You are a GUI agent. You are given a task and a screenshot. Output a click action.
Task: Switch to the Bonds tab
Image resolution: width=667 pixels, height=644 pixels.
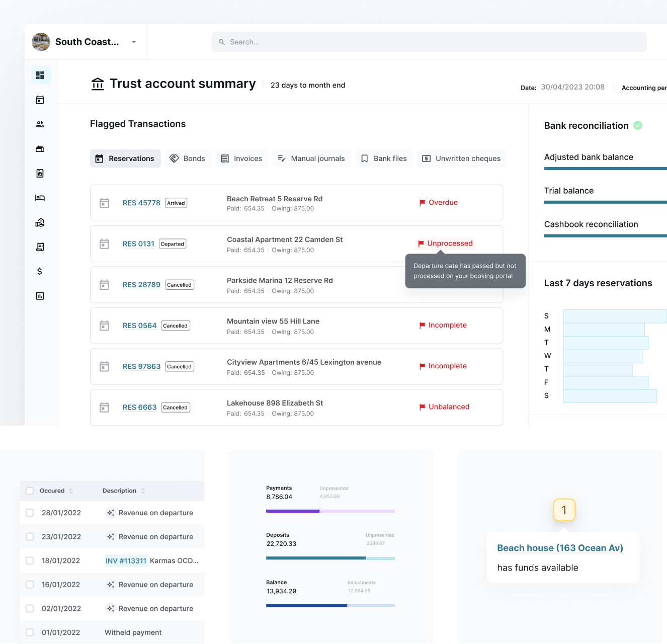(x=188, y=158)
